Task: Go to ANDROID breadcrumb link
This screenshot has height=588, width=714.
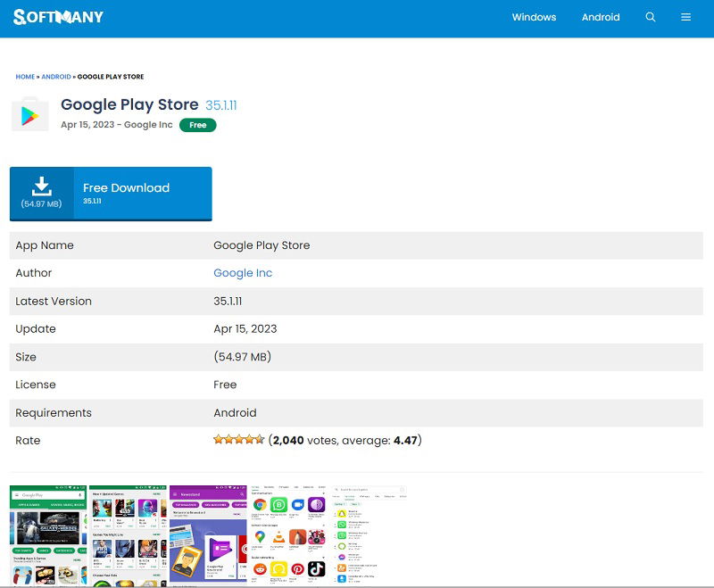Action: [x=56, y=77]
